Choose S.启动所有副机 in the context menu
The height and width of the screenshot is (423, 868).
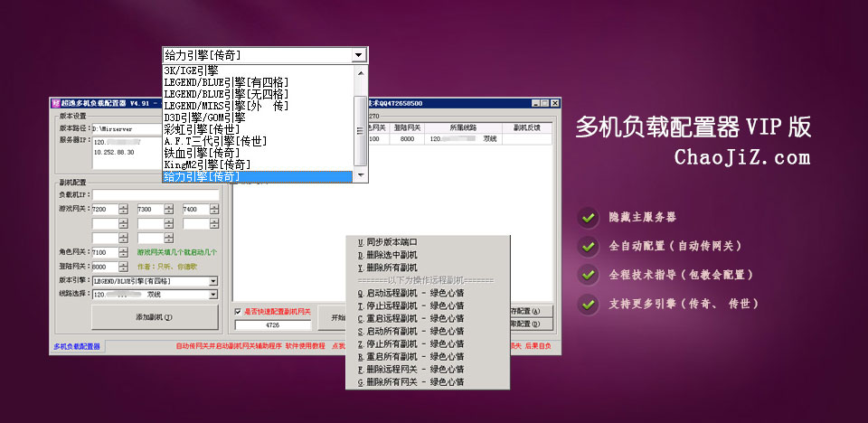pyautogui.click(x=428, y=331)
